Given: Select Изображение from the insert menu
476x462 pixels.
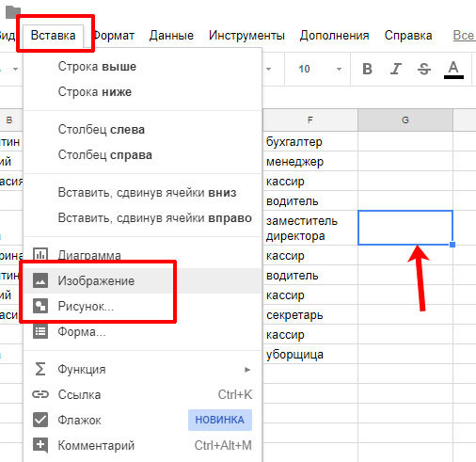Looking at the screenshot, I should pyautogui.click(x=143, y=280).
